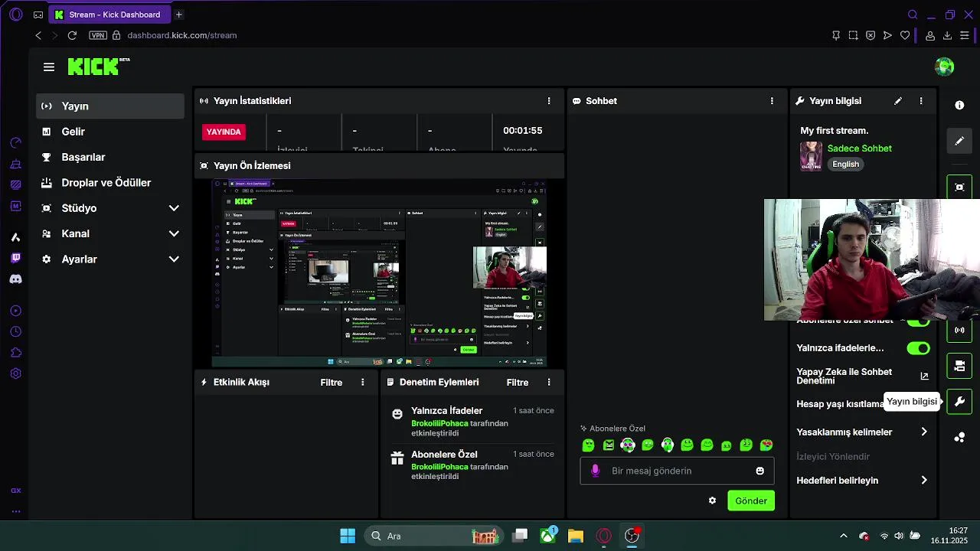Click the Hesap yaşı kısıtlama setting
Viewport: 980px width, 551px height.
pyautogui.click(x=840, y=404)
